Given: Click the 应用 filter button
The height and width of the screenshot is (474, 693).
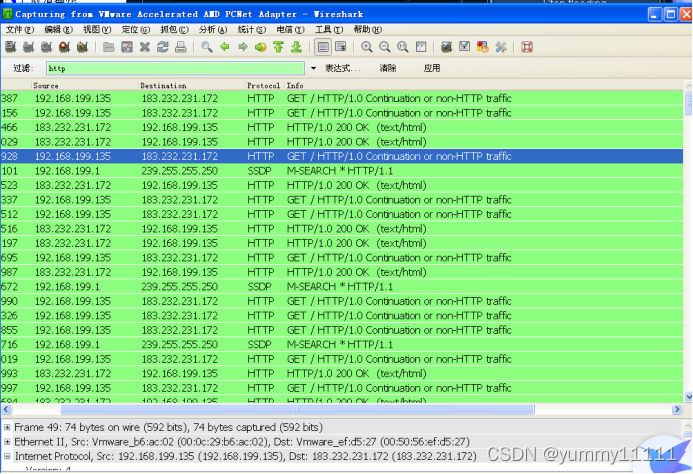Looking at the screenshot, I should coord(431,68).
